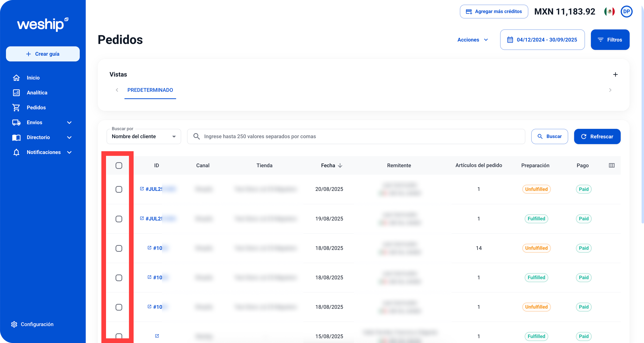644x343 pixels.
Task: Check the box for the 20/08/2025 order
Action: pos(119,189)
